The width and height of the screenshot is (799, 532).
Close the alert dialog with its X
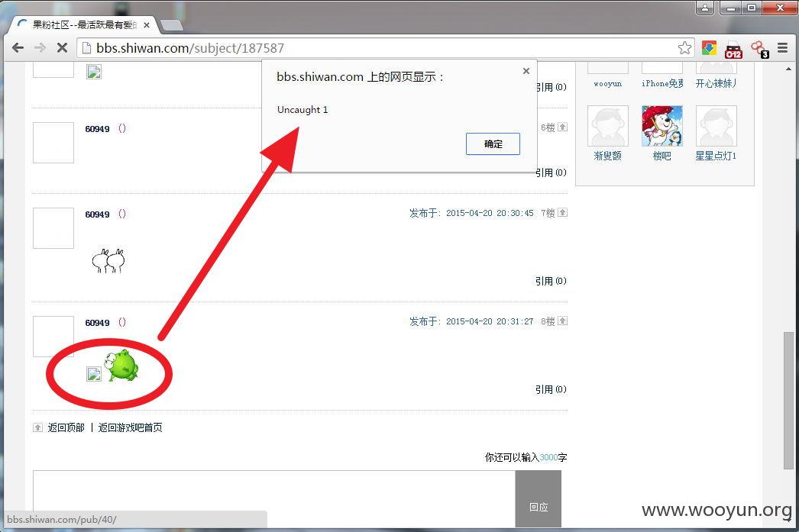[x=526, y=71]
